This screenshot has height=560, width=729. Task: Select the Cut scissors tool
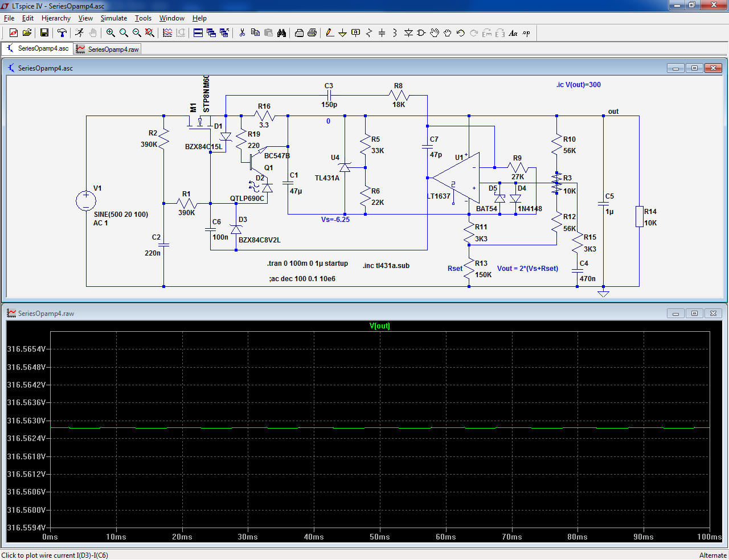[242, 33]
